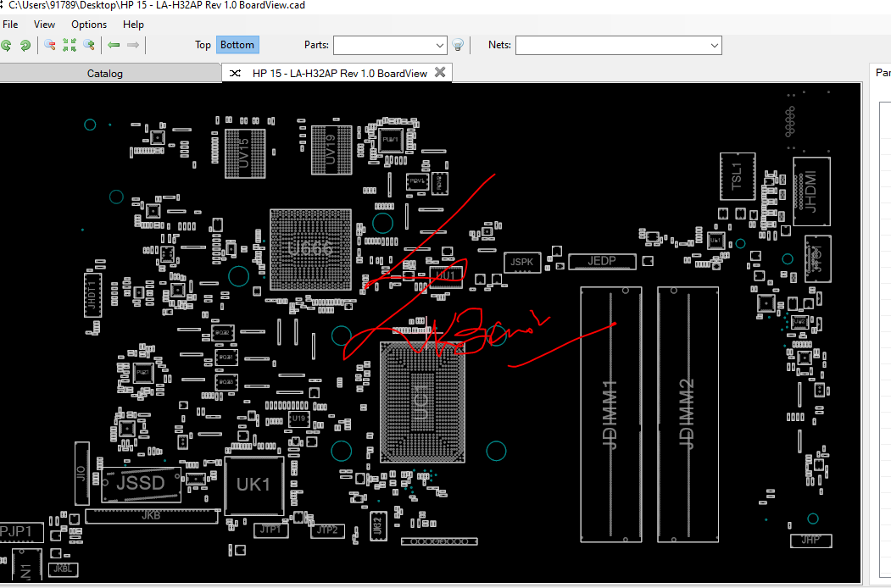Select the JSSD connector

point(141,484)
